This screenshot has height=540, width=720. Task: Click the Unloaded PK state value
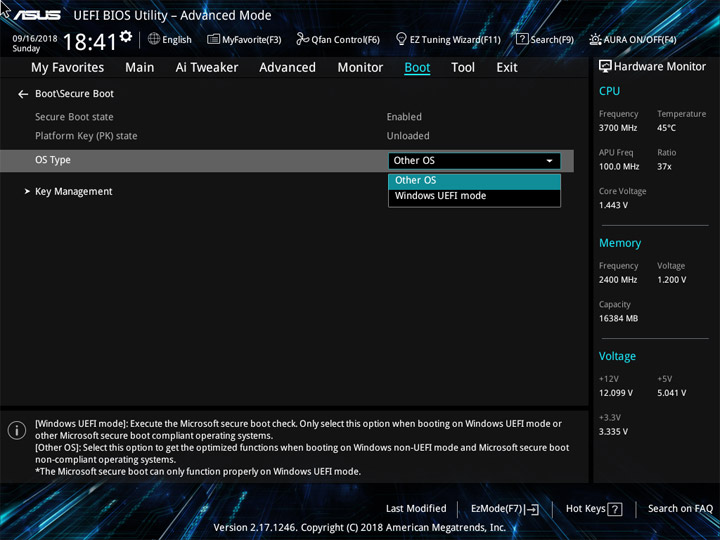tap(408, 136)
